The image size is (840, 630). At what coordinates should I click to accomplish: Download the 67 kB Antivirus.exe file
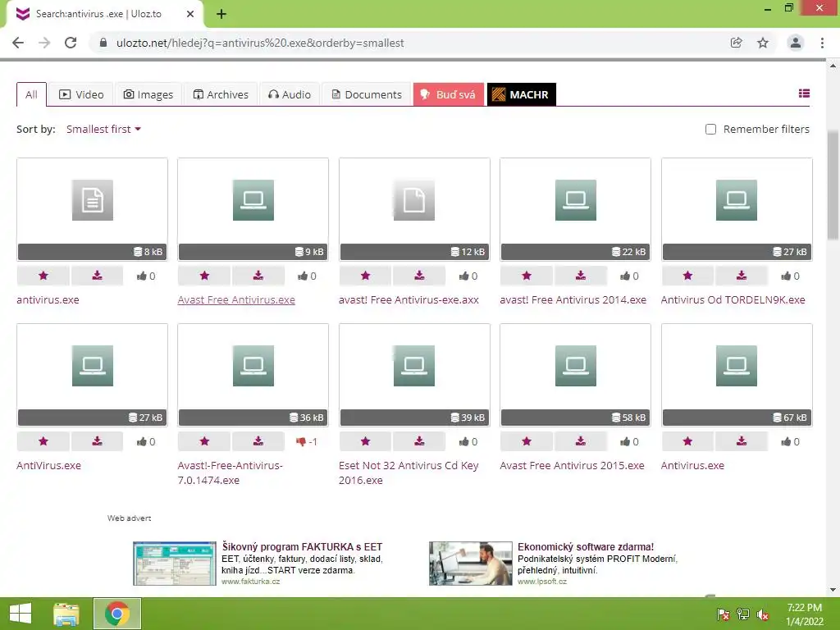(x=742, y=441)
